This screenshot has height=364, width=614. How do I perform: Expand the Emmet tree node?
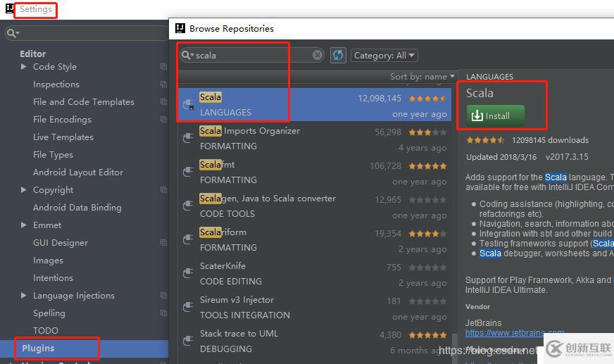coord(23,225)
